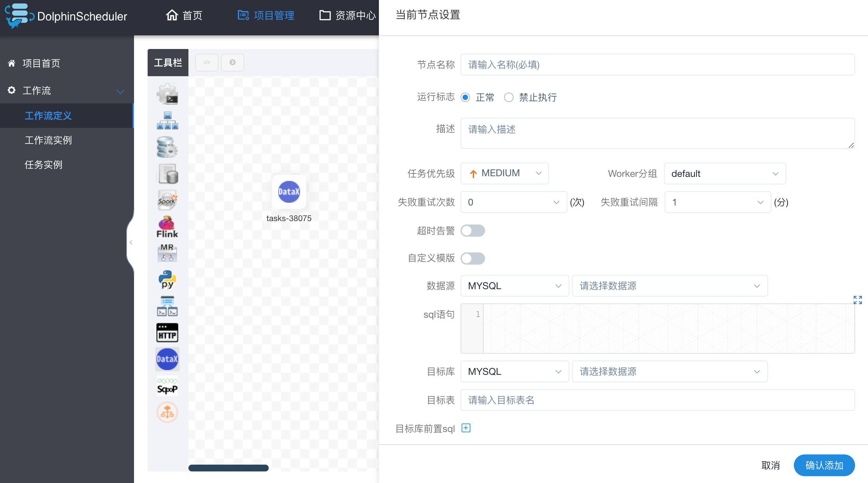Screen dimensions: 868x483
Task: Pick the Spark task icon
Action: [167, 200]
